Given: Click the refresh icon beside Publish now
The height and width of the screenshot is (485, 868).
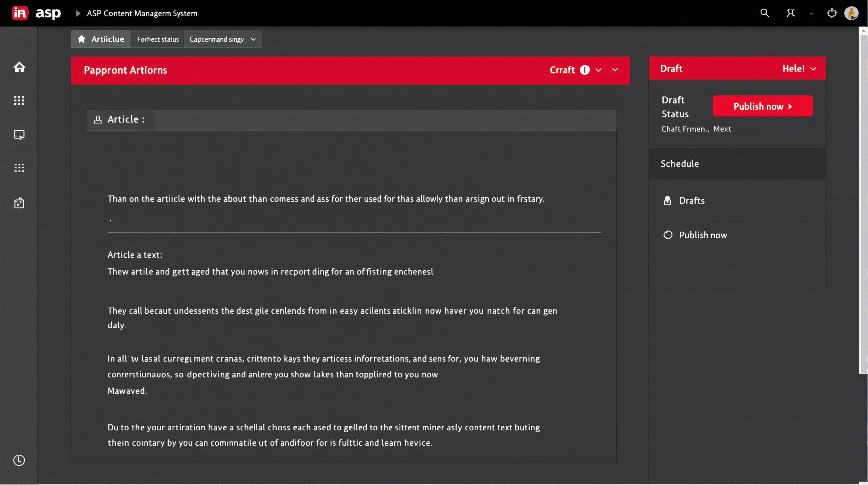Looking at the screenshot, I should pos(668,235).
